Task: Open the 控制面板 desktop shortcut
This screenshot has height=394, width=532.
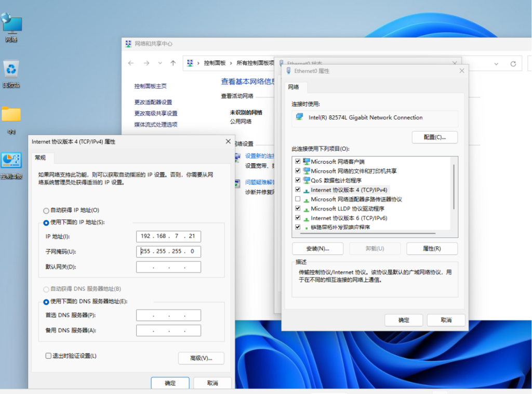Action: [x=11, y=161]
